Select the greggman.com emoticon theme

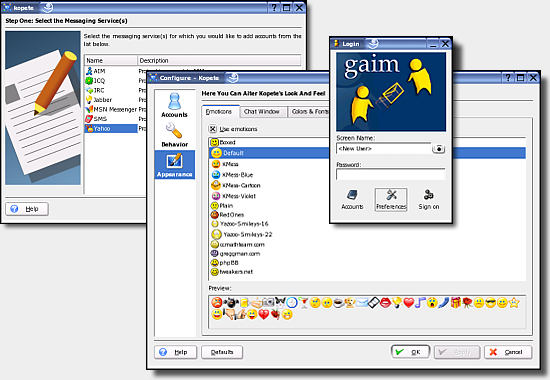click(235, 253)
